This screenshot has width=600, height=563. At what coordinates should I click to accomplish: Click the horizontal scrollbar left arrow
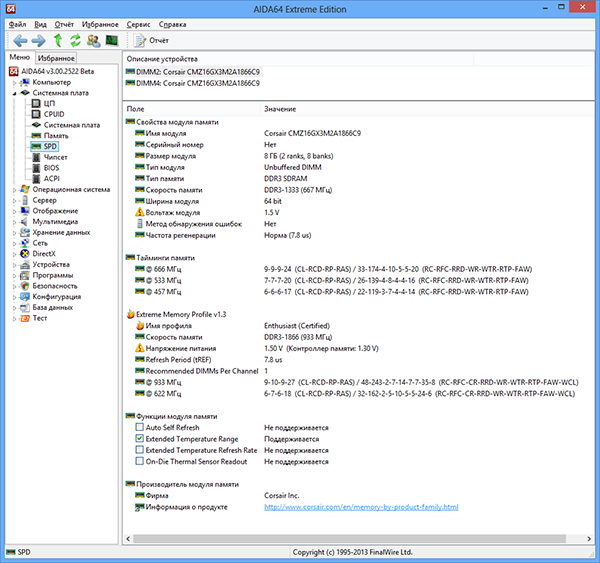point(128,539)
